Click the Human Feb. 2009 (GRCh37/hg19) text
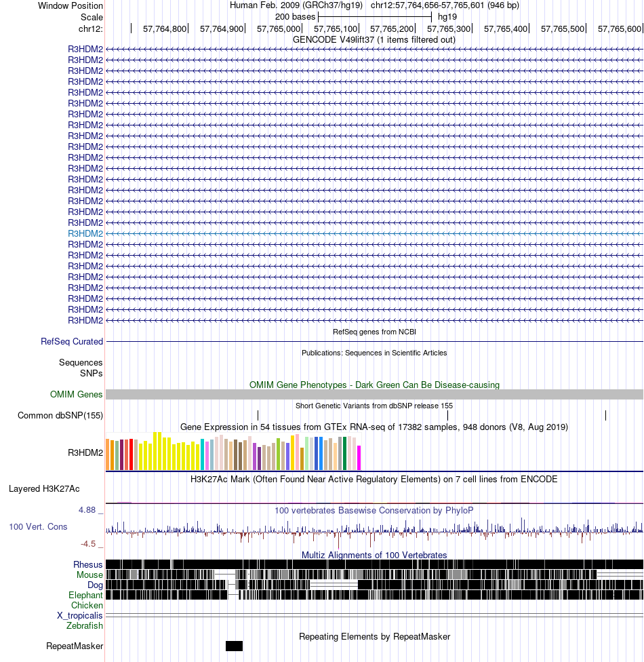The width and height of the screenshot is (644, 662). [296, 5]
